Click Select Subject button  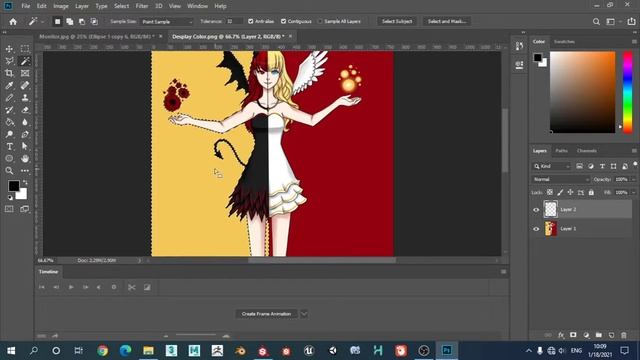coord(397,21)
